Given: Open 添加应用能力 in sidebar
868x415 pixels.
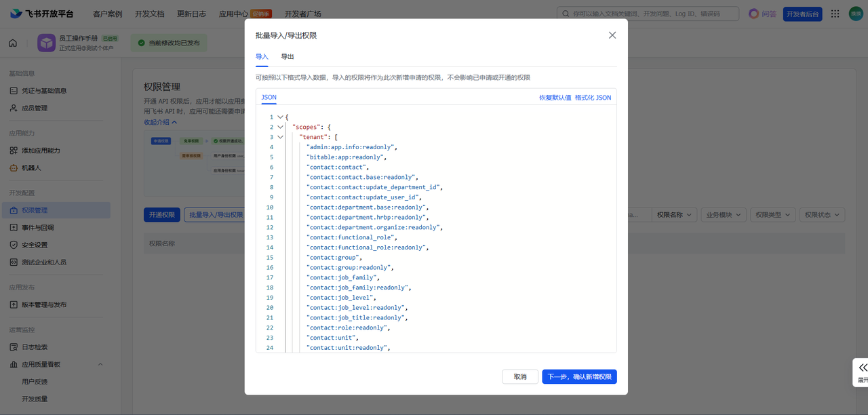Looking at the screenshot, I should (41, 151).
